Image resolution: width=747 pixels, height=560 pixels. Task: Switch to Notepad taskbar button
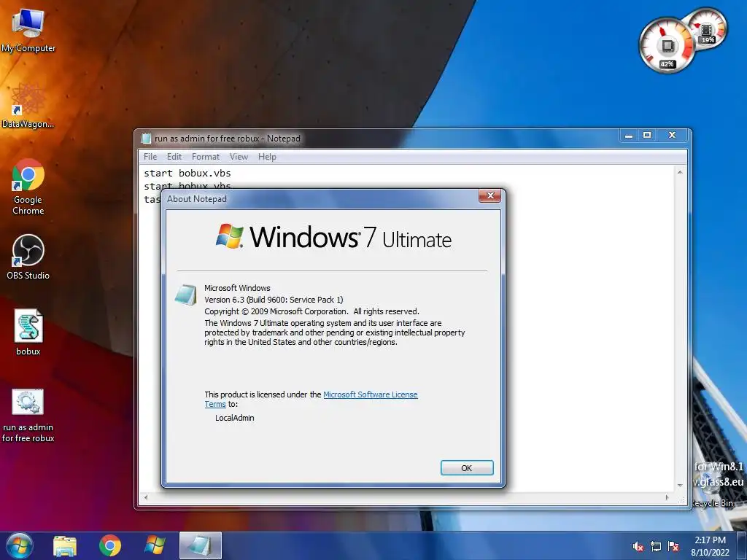pos(200,545)
